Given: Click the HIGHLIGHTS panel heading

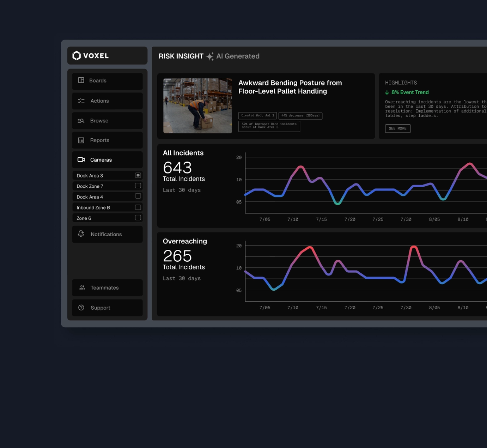Looking at the screenshot, I should click(401, 83).
